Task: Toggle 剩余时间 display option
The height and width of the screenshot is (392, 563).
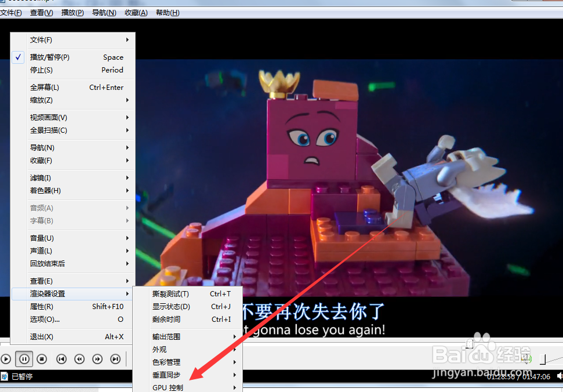Action: (168, 319)
